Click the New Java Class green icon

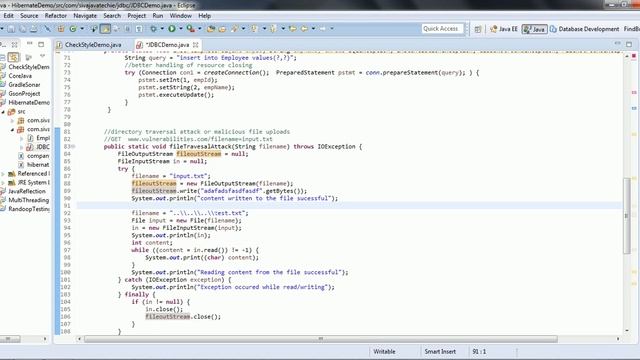tap(73, 29)
